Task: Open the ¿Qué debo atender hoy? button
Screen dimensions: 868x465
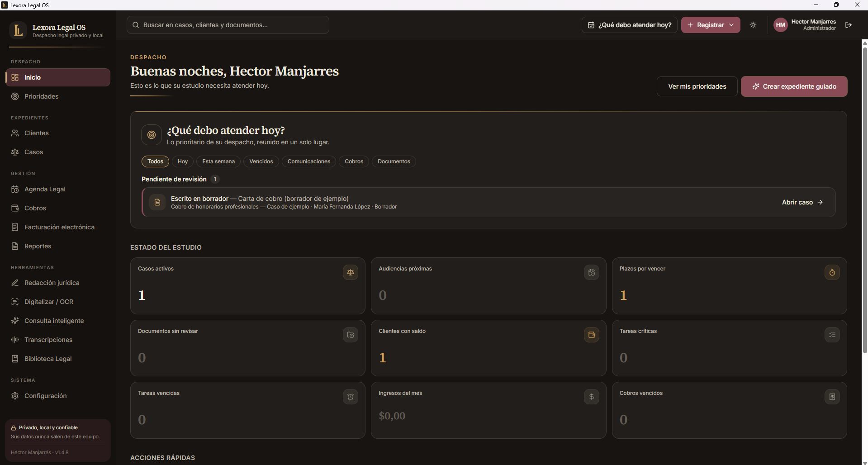Action: 629,25
